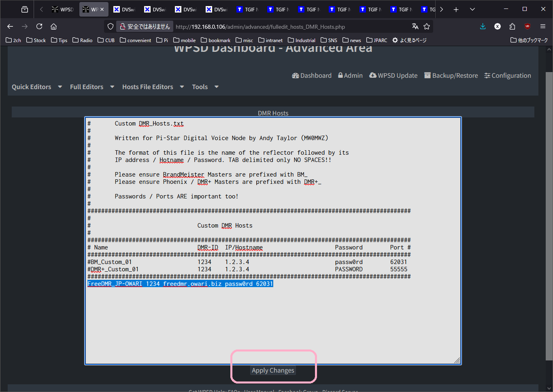
Task: Expand the Tools menu
Action: 206,87
